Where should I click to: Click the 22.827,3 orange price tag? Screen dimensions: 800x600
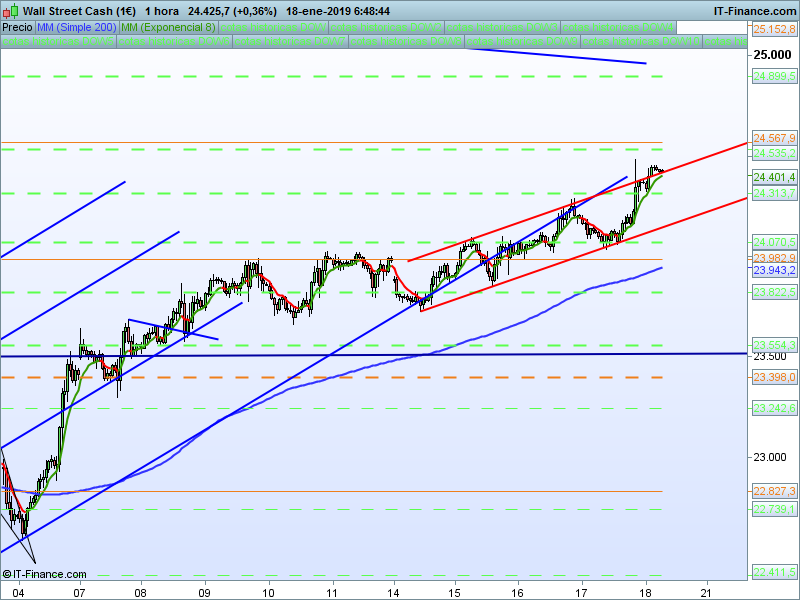pyautogui.click(x=774, y=491)
